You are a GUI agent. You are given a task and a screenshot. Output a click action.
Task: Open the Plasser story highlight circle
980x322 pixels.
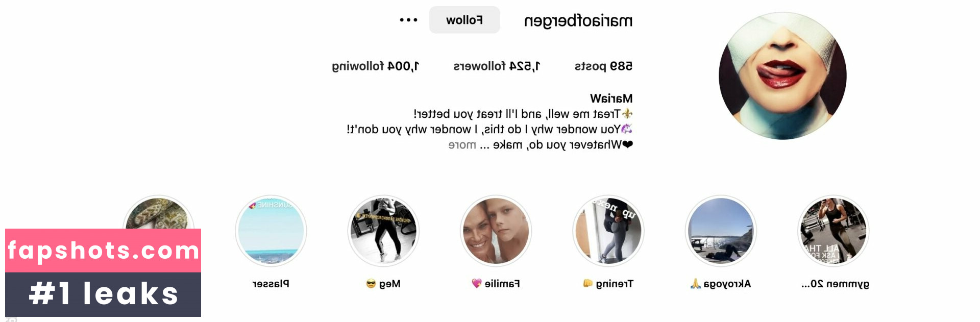pos(271,231)
